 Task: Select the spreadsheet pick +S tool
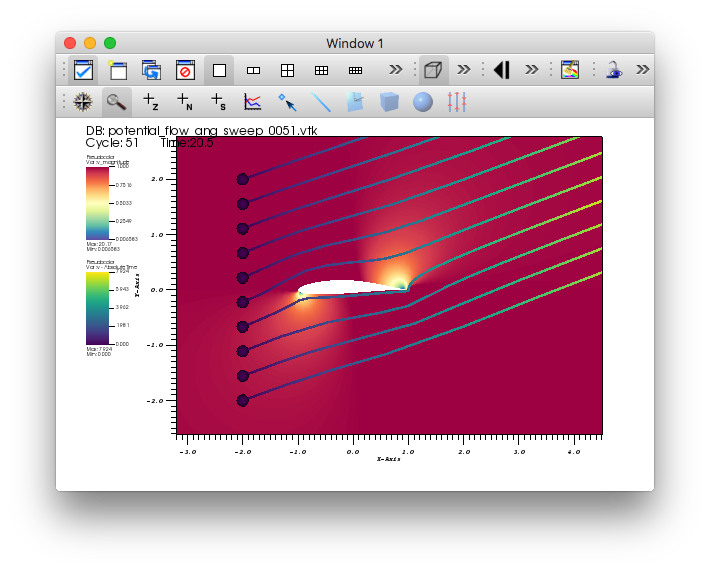(218, 102)
